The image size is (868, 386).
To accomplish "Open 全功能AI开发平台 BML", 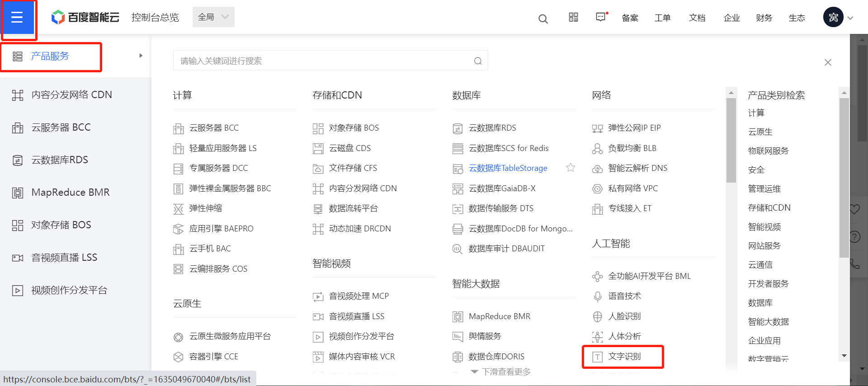I will 649,276.
